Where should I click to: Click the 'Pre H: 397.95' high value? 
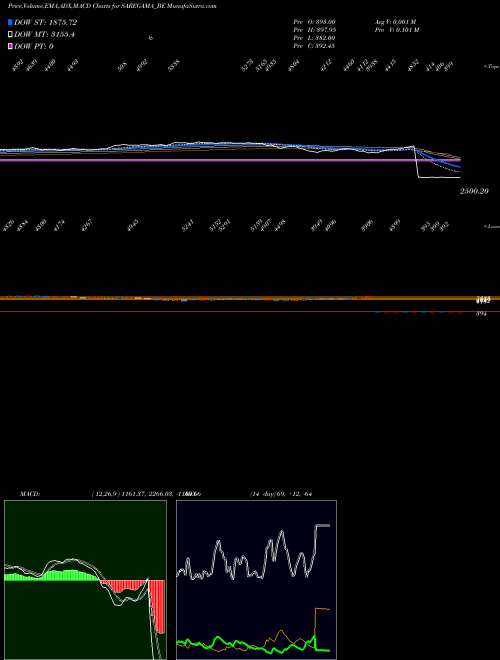pos(314,29)
